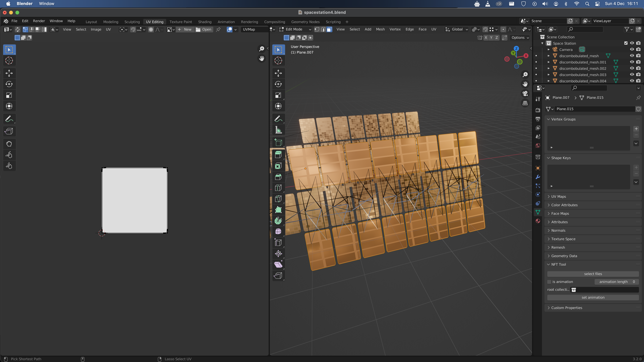Screen dimensions: 644x362
Task: Choose the Knife tool
Action: click(278, 199)
